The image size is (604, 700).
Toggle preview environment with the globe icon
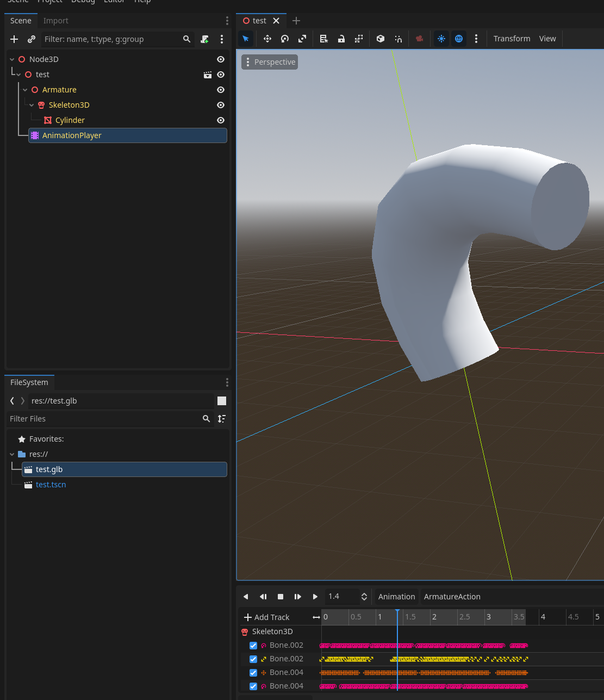(x=459, y=39)
